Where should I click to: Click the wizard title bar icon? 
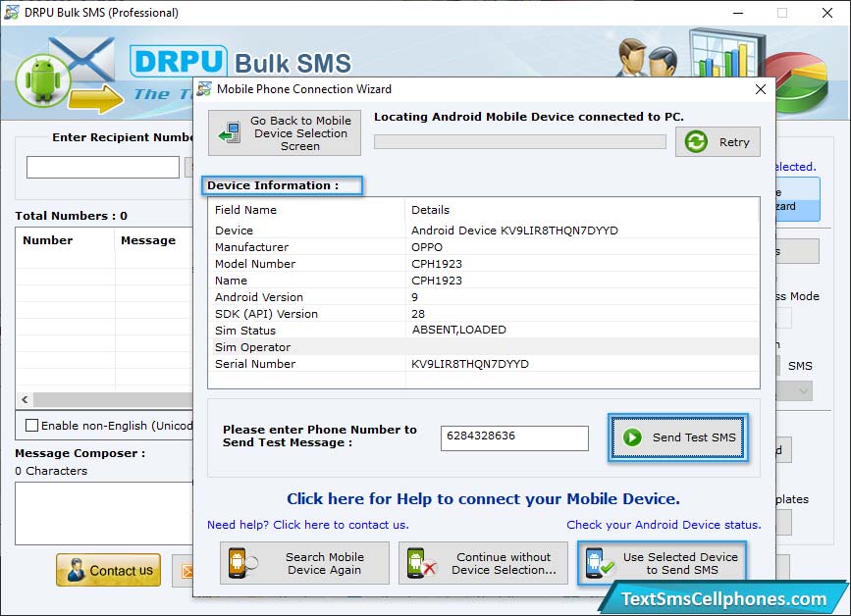pos(204,89)
